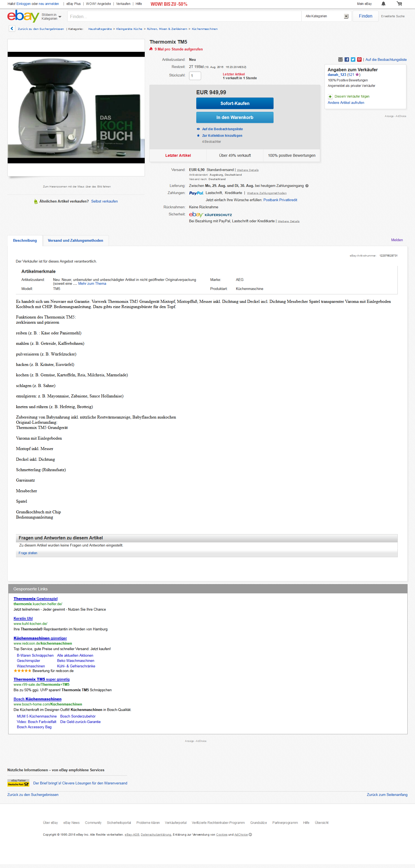Click the delivery info question mark icon
415x868 pixels.
click(307, 186)
